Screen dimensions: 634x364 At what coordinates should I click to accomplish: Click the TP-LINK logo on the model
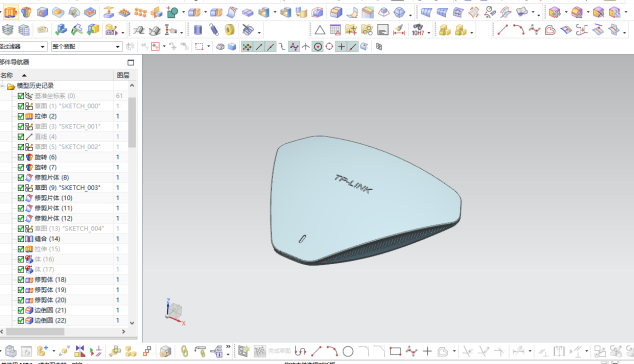click(353, 184)
